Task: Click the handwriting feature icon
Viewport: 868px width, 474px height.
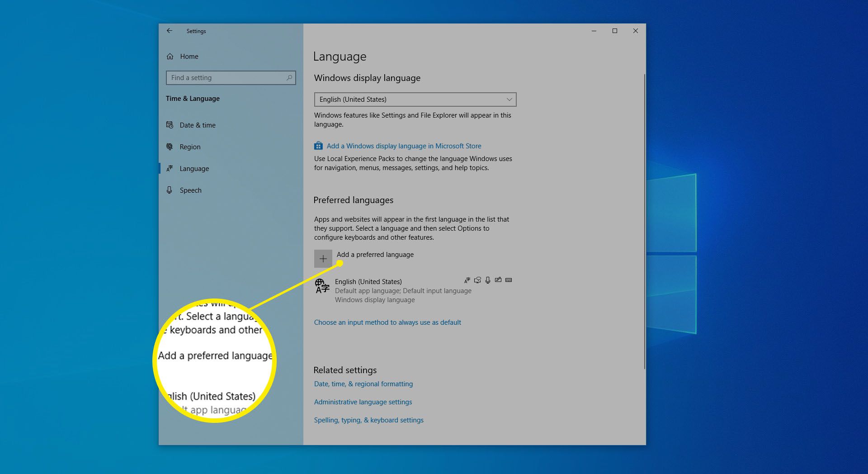Action: coord(498,280)
